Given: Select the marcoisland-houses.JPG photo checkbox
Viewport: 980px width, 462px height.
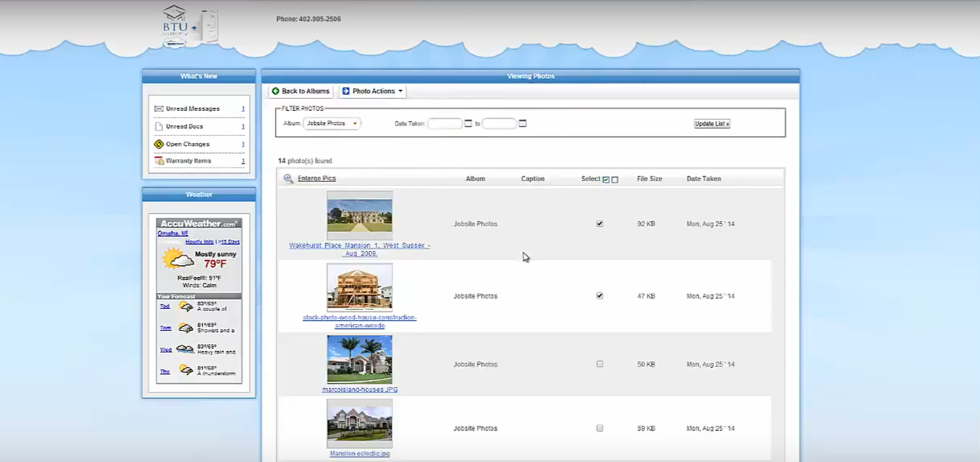Looking at the screenshot, I should [x=600, y=364].
